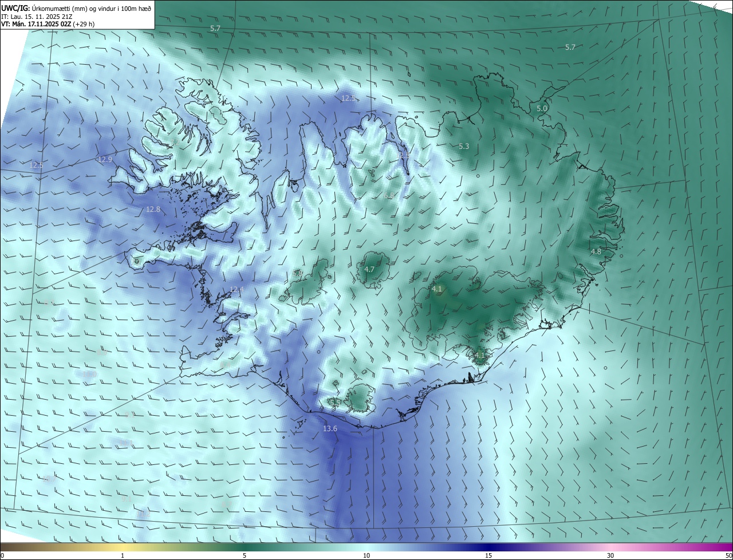Viewport: 733px width, 560px height.
Task: Click the colorbar tick label "0"
Action: (2, 556)
